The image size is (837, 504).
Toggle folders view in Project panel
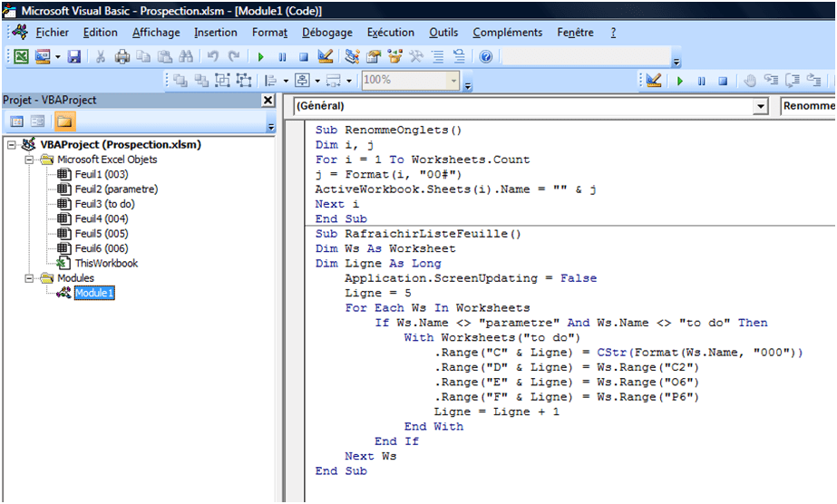[64, 121]
